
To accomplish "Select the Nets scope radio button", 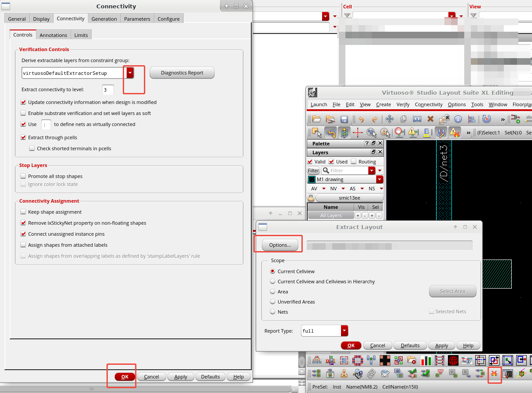I will point(273,312).
